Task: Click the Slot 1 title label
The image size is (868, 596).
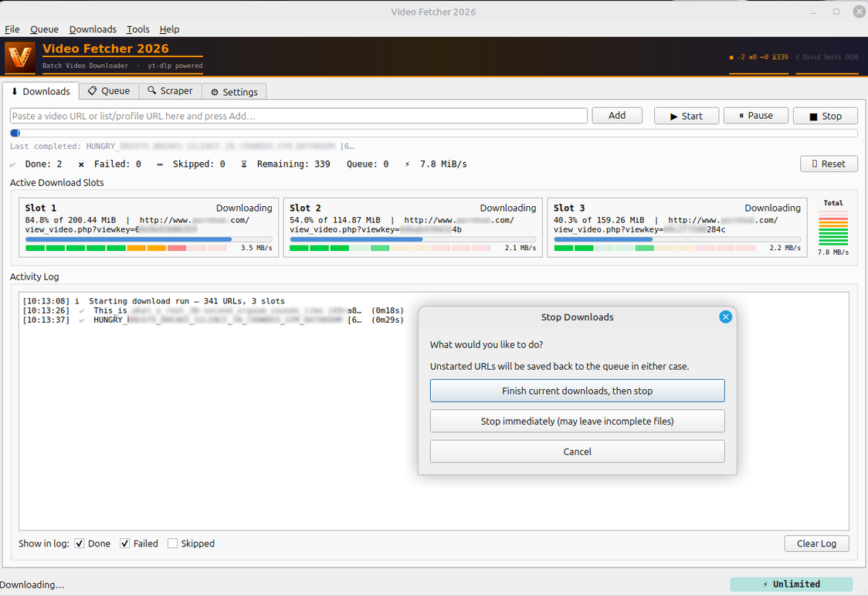Action: 40,208
